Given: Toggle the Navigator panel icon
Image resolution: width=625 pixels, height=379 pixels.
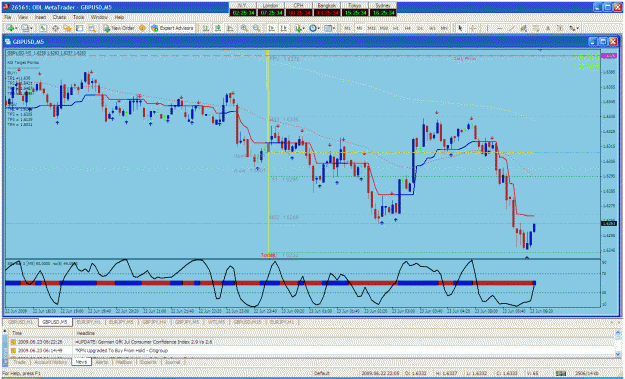Looking at the screenshot, I should (67, 28).
